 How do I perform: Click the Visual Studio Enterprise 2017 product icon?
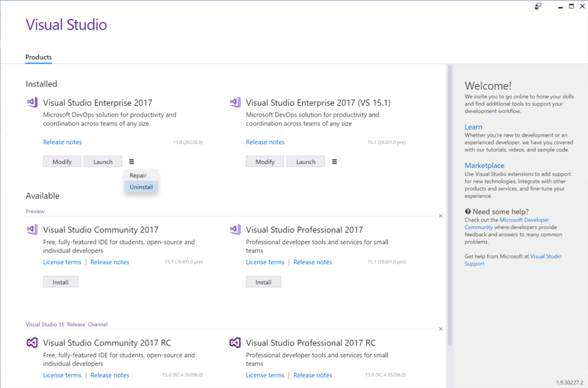(x=32, y=103)
